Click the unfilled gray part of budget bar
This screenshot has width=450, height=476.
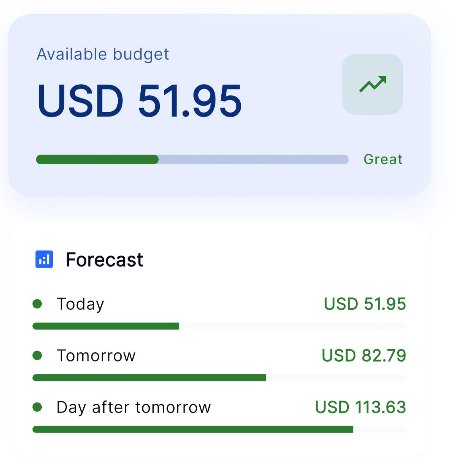(253, 160)
